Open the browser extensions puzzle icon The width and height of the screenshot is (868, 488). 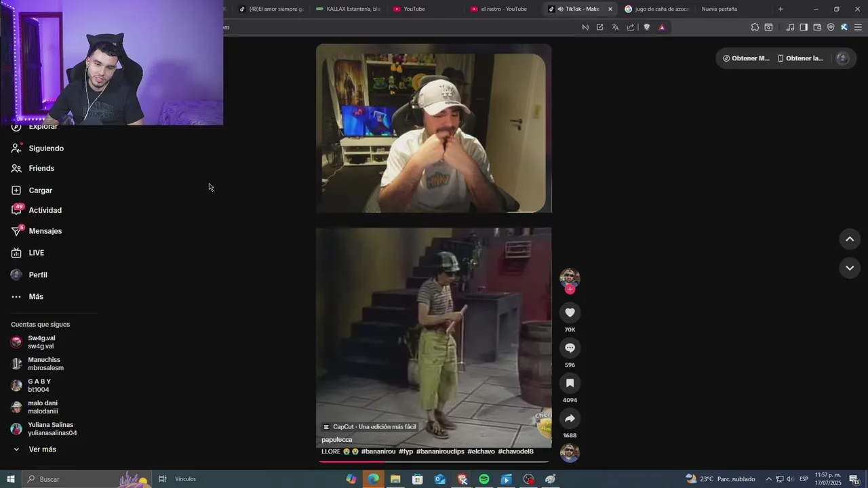(755, 27)
